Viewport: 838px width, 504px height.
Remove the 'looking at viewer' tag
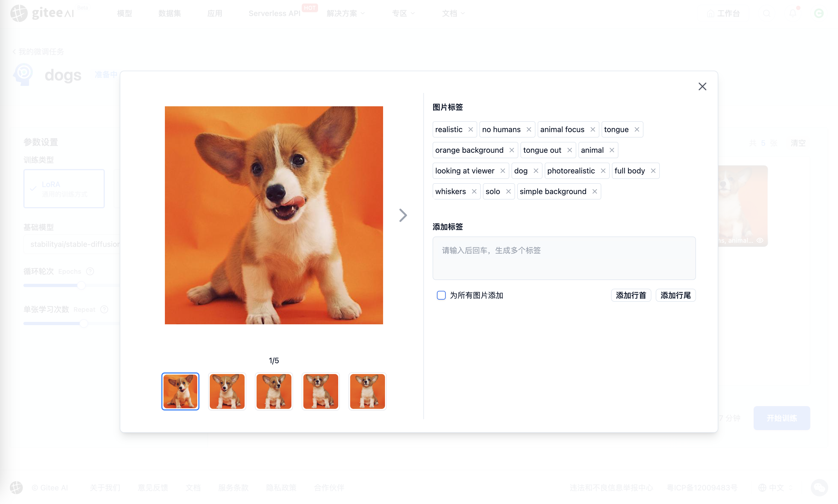pos(502,171)
